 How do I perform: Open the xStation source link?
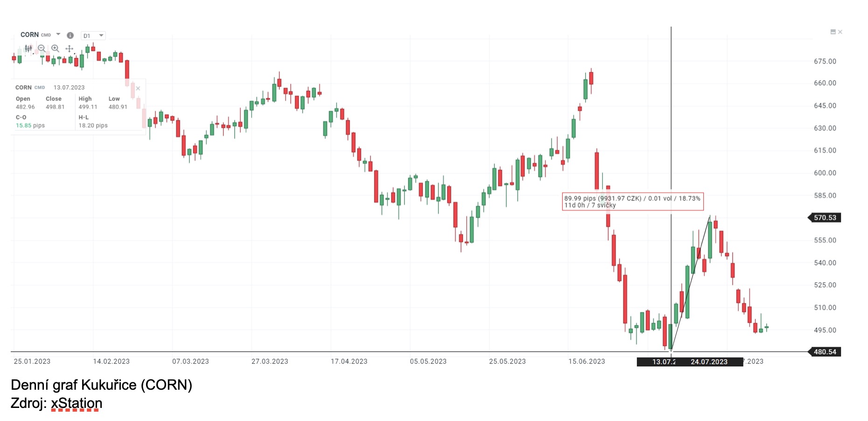point(76,402)
